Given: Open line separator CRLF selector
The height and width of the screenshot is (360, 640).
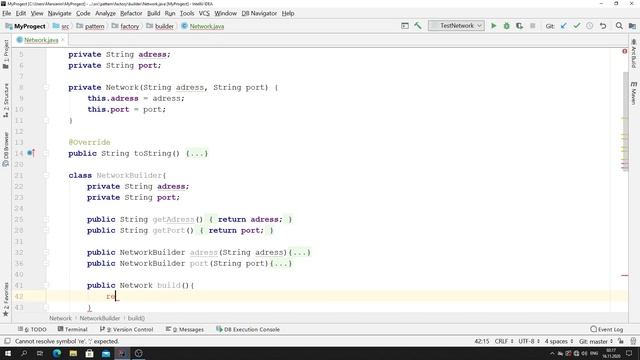Looking at the screenshot, I should pyautogui.click(x=504, y=341).
